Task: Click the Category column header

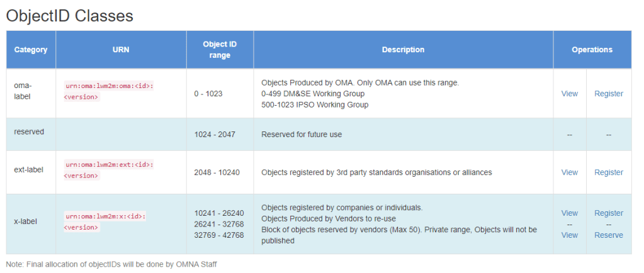Action: pos(31,50)
